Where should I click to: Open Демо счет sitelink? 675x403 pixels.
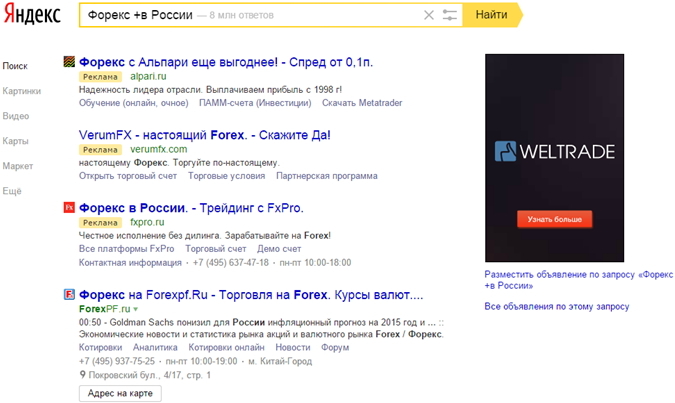click(279, 249)
